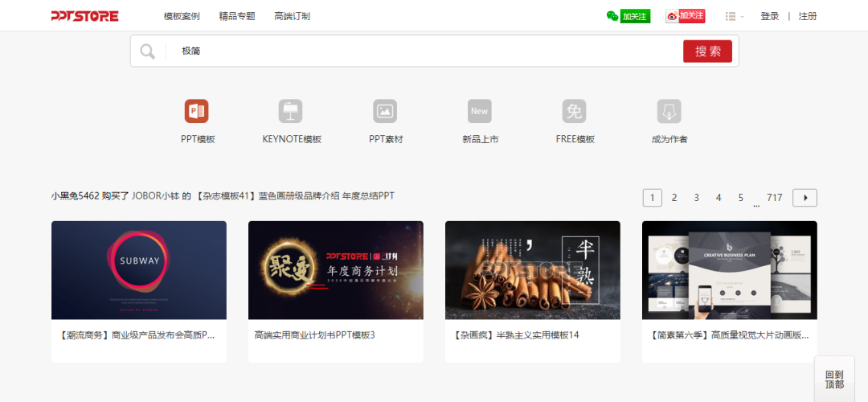
Task: Open the KEYNOTE模板 category icon
Action: click(x=291, y=111)
